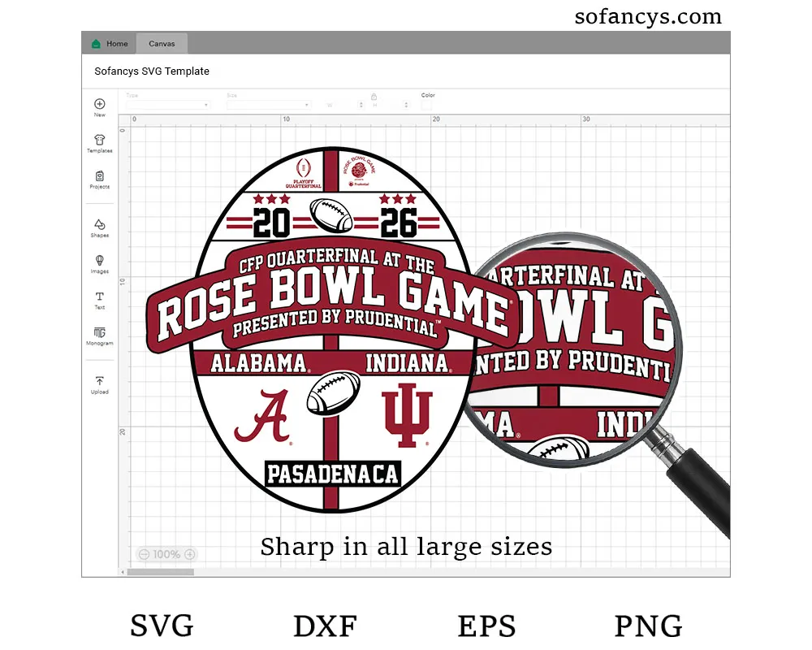The image size is (812, 650).
Task: Click the New project icon
Action: coord(99,104)
